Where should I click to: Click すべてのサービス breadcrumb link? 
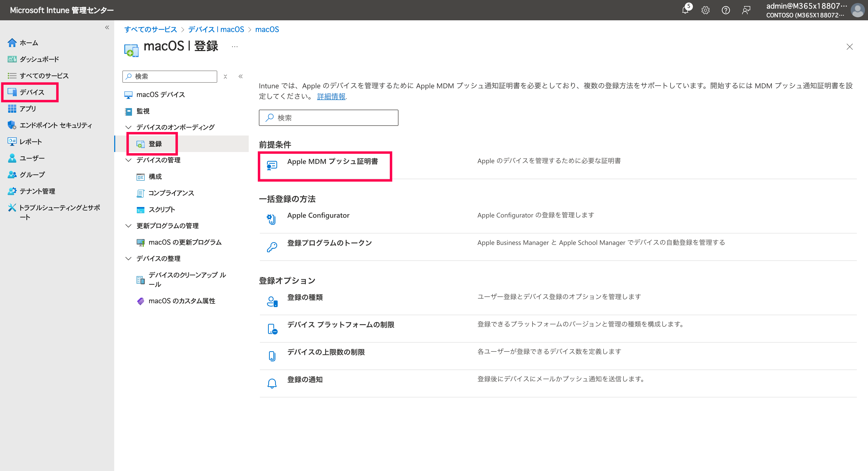click(x=151, y=29)
